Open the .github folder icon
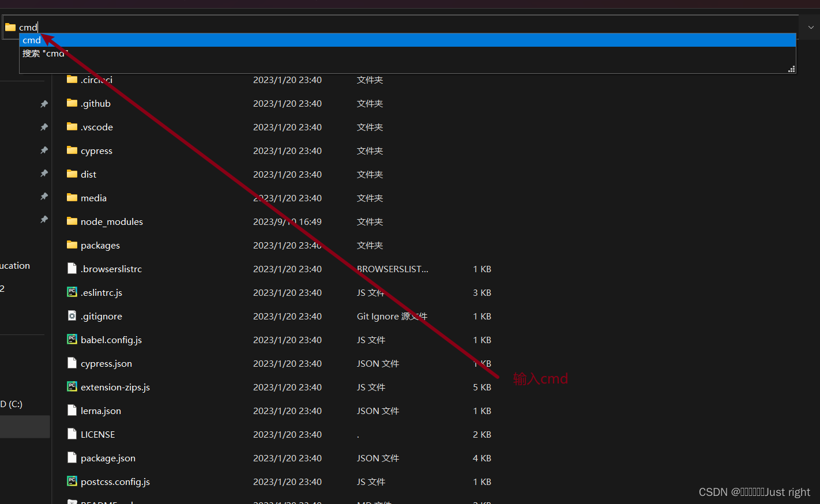The width and height of the screenshot is (820, 504). (x=72, y=103)
